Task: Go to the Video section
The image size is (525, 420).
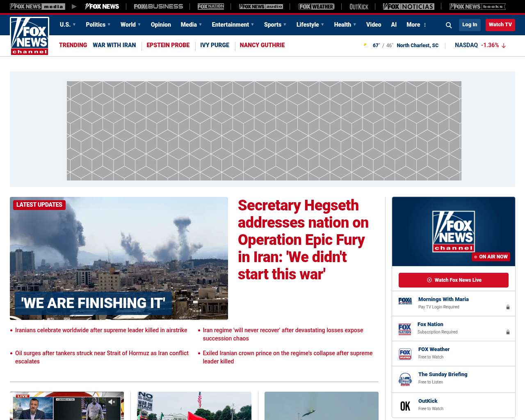Action: coord(373,25)
